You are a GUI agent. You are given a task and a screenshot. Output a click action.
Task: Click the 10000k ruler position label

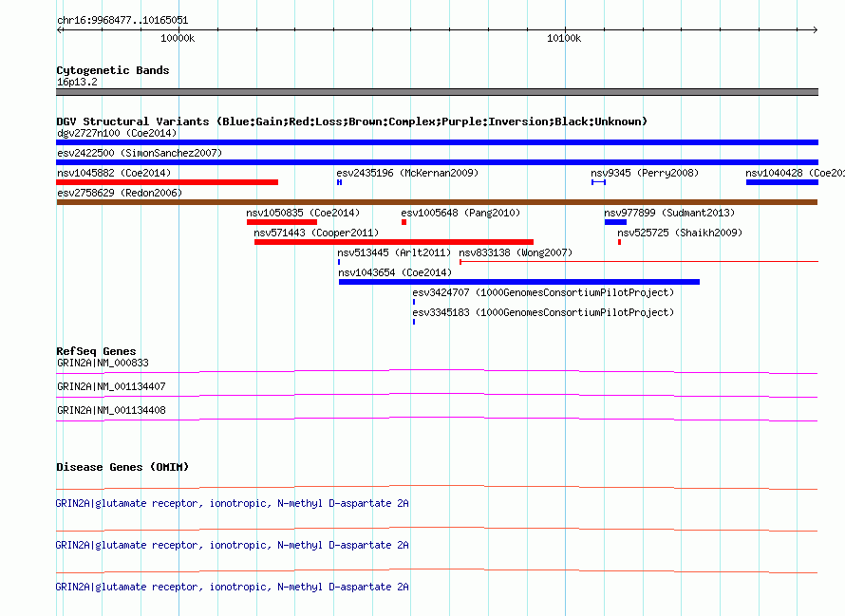click(178, 38)
